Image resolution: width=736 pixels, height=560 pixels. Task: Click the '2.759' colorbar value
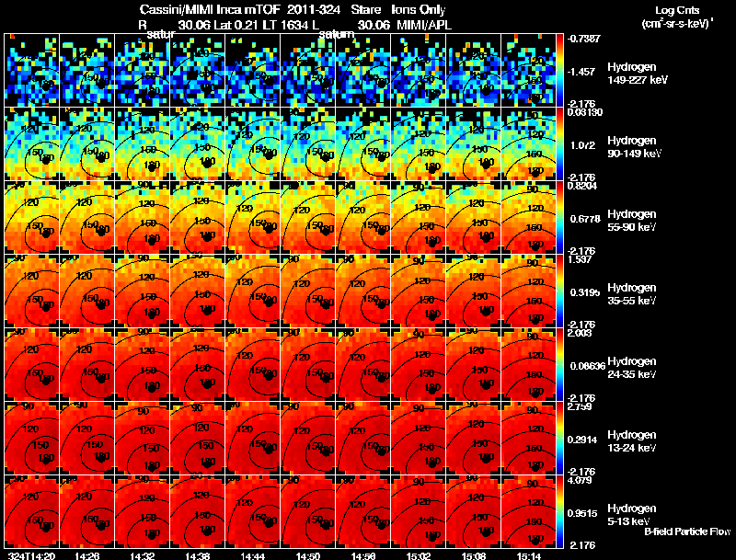(580, 406)
